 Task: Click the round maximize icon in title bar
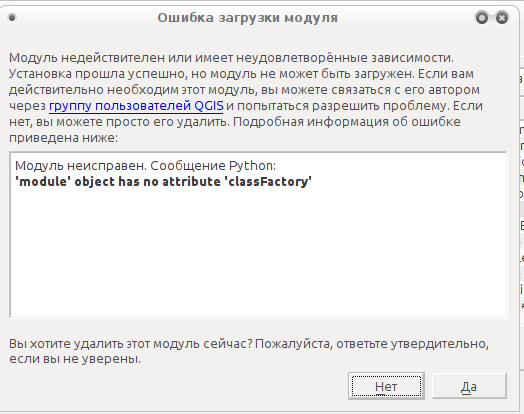(482, 18)
